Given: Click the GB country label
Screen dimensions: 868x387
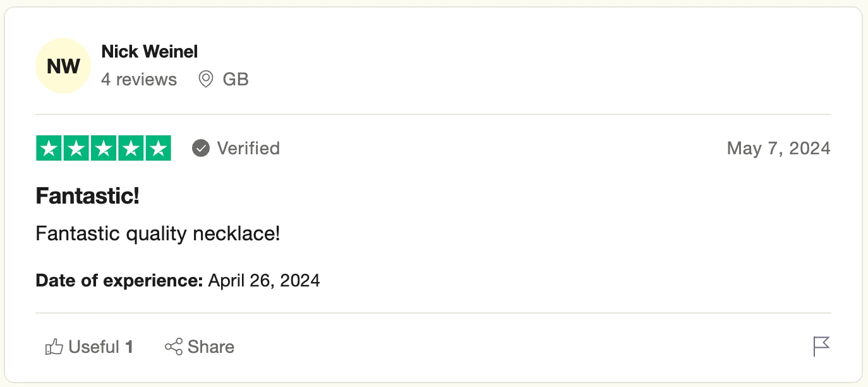Looking at the screenshot, I should [x=236, y=80].
